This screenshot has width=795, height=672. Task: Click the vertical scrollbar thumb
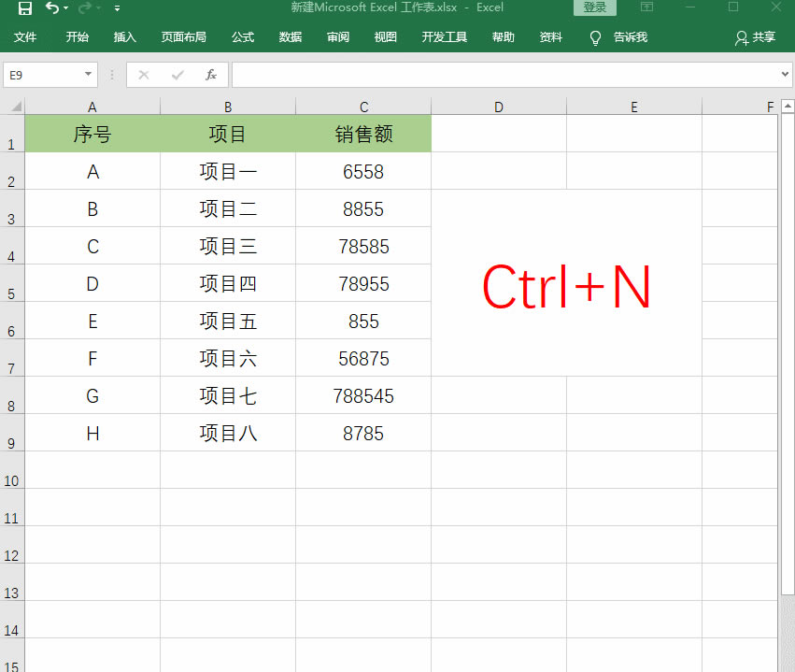788,354
